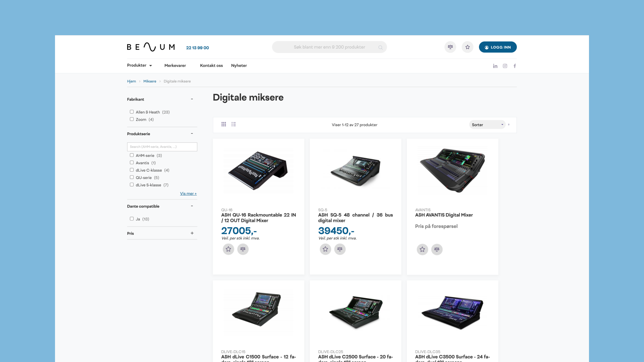The width and height of the screenshot is (644, 362).
Task: Click Vis mer + link
Action: tap(188, 194)
